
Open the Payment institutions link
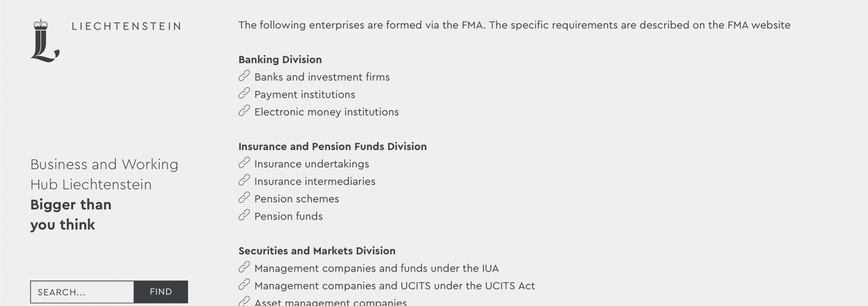305,94
